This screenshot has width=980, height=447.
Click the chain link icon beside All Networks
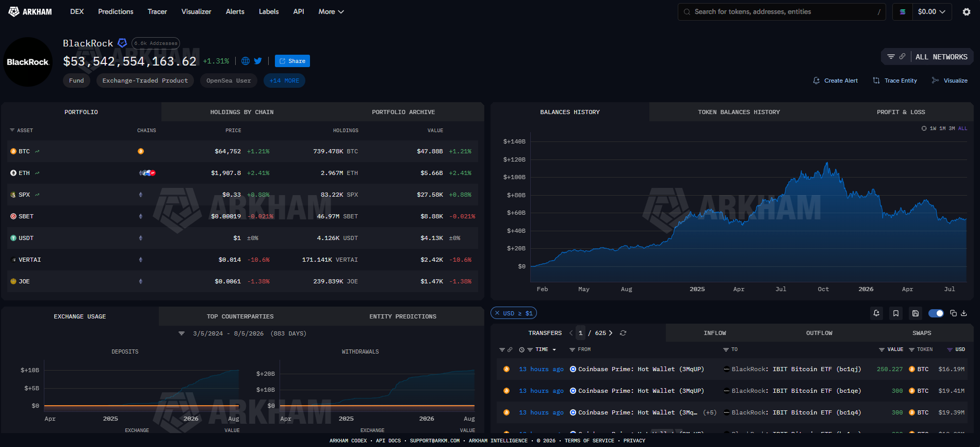point(902,57)
